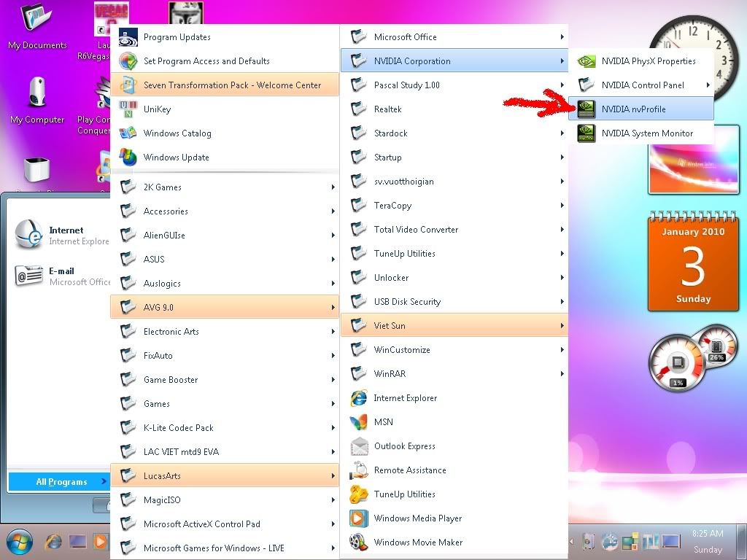Open the FixAuto folder
The height and width of the screenshot is (560, 747).
pos(225,356)
